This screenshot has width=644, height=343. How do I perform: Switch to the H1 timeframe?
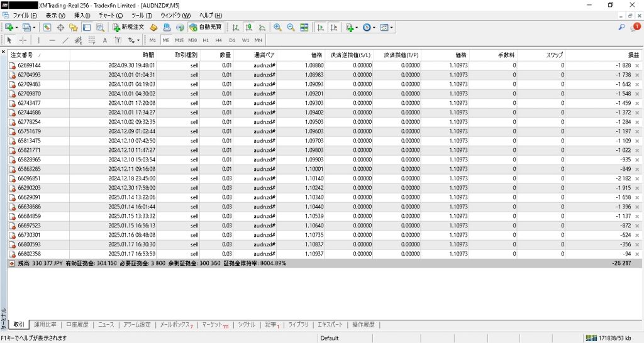point(206,40)
